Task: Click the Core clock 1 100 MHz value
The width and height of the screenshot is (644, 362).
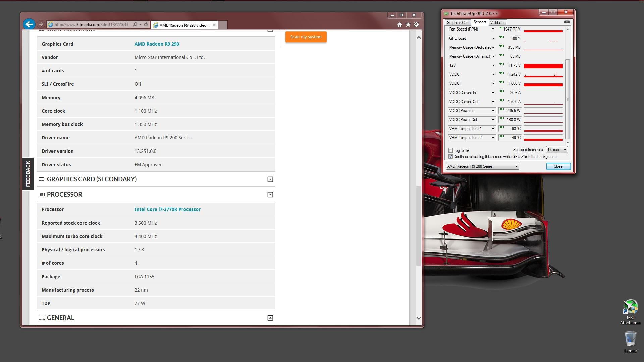Action: coord(146,111)
